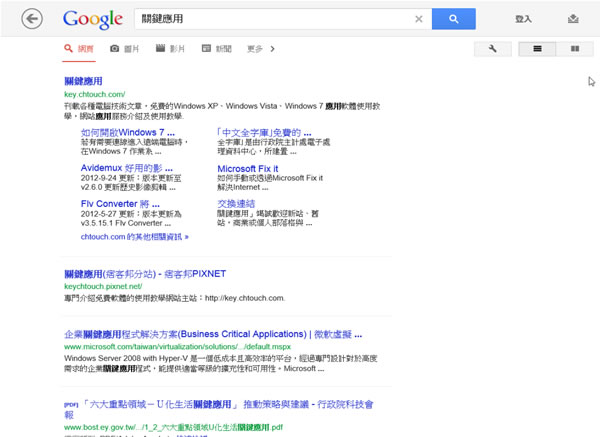Open the 關鍵應用 first result title
This screenshot has width=600, height=437.
pos(83,81)
